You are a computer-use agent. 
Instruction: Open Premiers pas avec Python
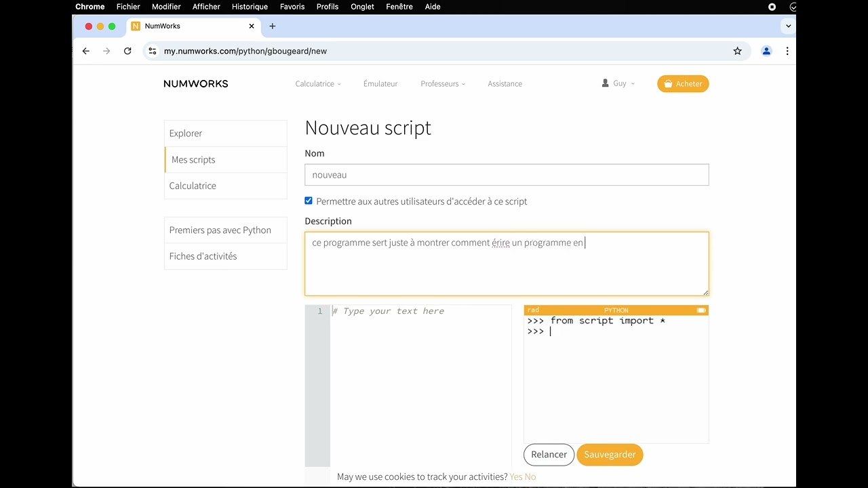[x=226, y=230]
